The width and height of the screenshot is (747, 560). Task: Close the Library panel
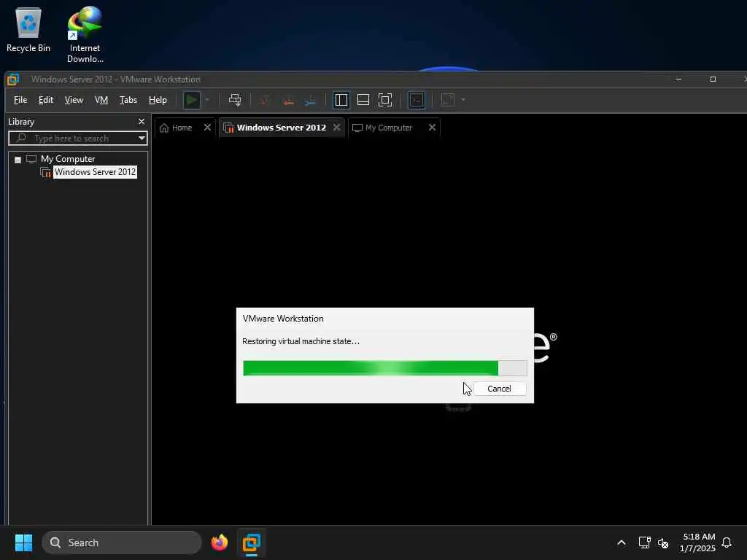(141, 122)
